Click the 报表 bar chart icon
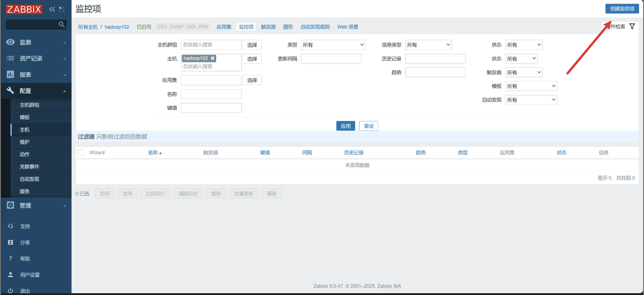 click(x=10, y=74)
